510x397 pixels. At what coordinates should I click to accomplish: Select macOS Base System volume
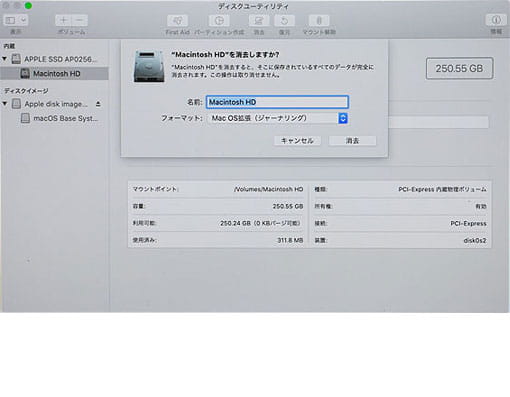(59, 118)
